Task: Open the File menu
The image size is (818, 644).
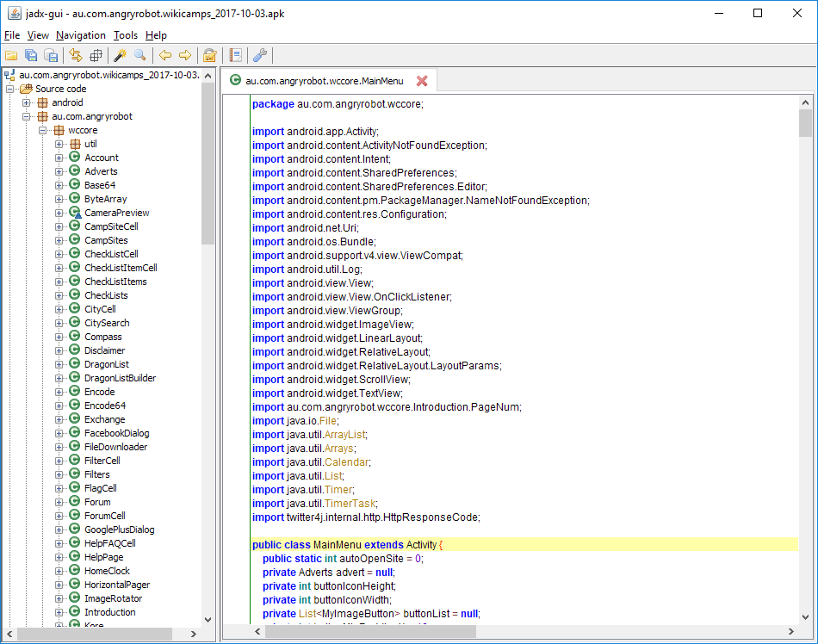Action: point(12,35)
